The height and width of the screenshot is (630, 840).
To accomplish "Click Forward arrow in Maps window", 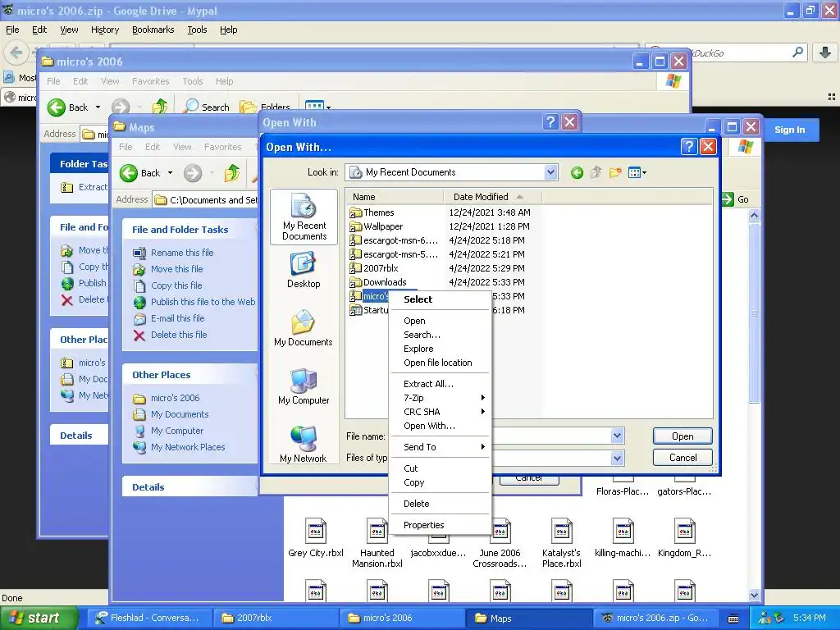I will pyautogui.click(x=193, y=173).
